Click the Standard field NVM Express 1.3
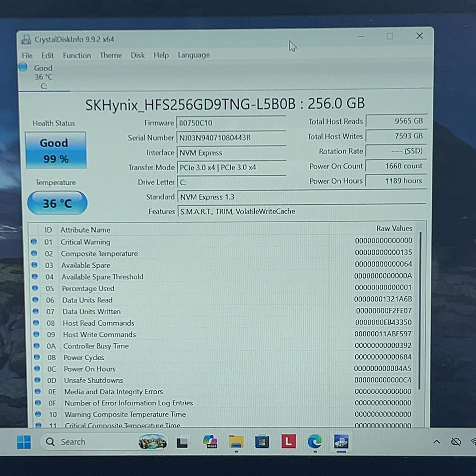Image resolution: width=476 pixels, height=476 pixels. click(301, 197)
